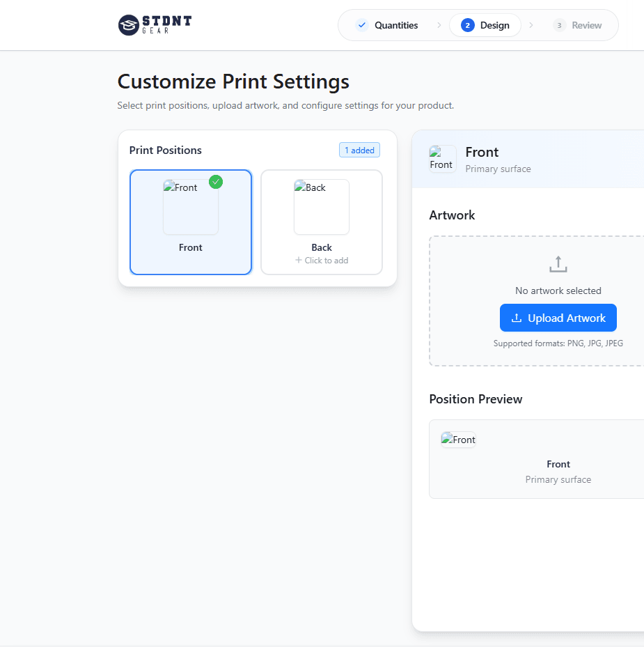Viewport: 644px width, 650px height.
Task: Click the 'Artwork' section heading
Action: [x=452, y=215]
